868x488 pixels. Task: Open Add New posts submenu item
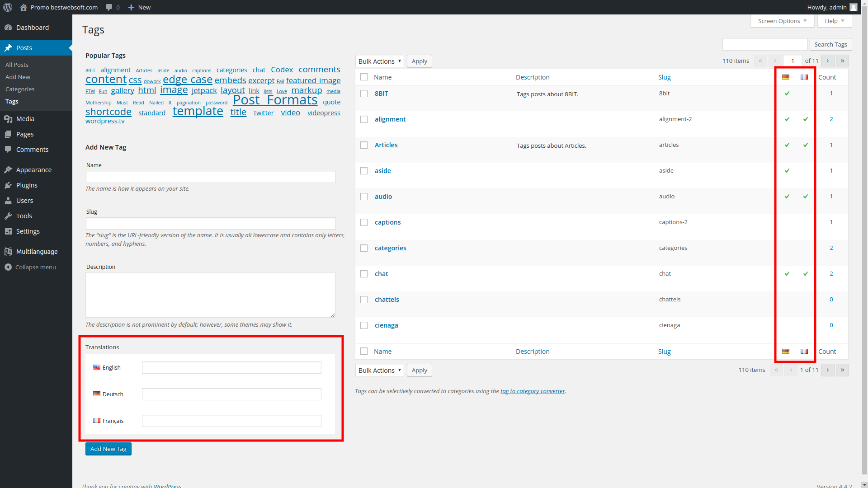pos(18,77)
